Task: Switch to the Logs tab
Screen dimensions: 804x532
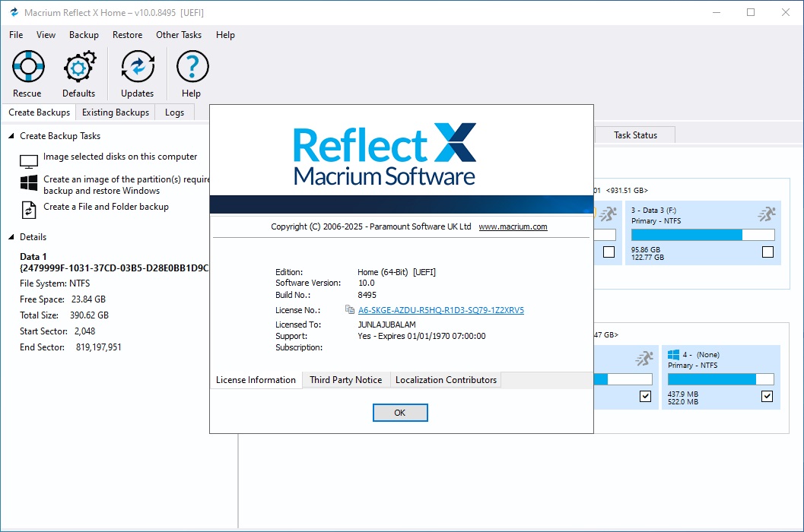Action: coord(174,112)
